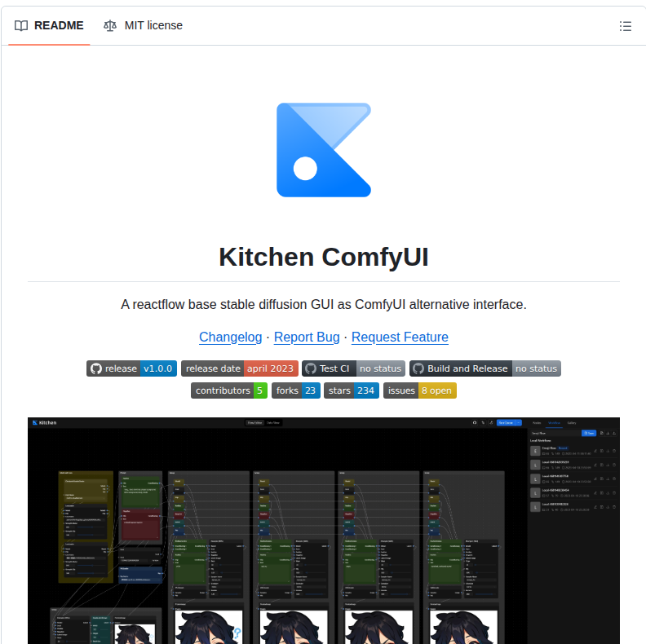The width and height of the screenshot is (646, 644).
Task: Open the README outline menu icon
Action: [x=625, y=26]
